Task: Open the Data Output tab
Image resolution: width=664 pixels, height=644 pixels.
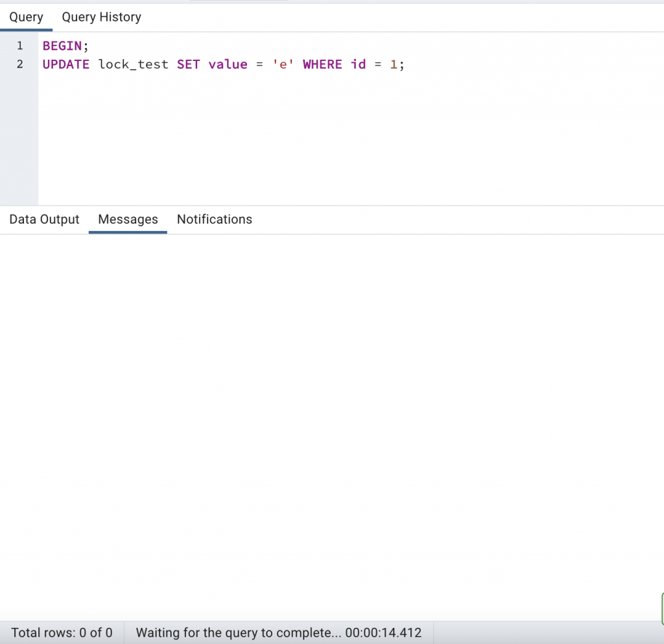Action: tap(45, 219)
